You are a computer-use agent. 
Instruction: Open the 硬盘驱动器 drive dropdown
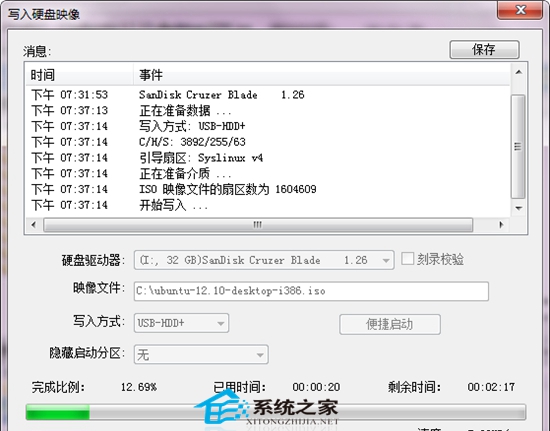tap(264, 260)
